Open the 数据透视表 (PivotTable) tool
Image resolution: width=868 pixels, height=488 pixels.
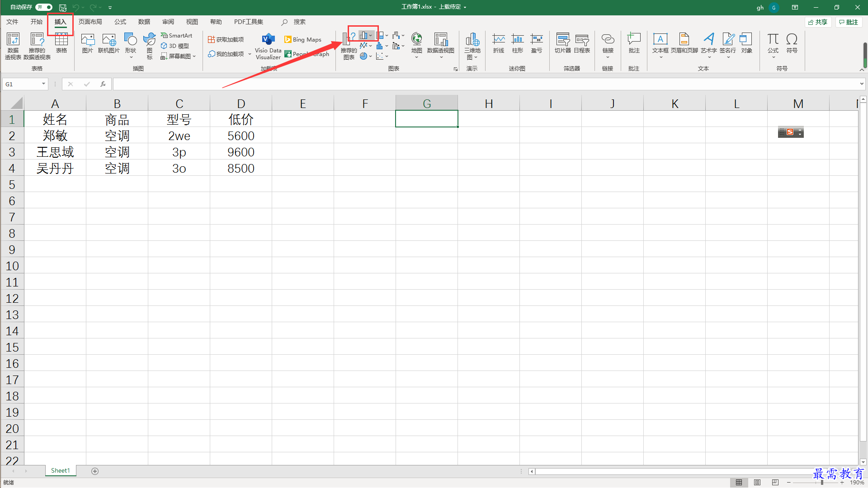13,46
